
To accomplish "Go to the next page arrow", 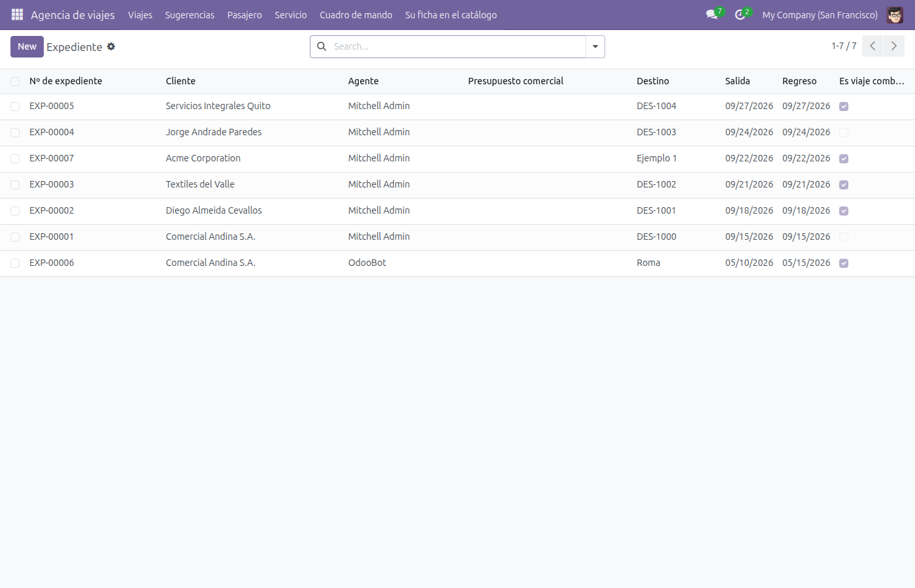I will (894, 46).
